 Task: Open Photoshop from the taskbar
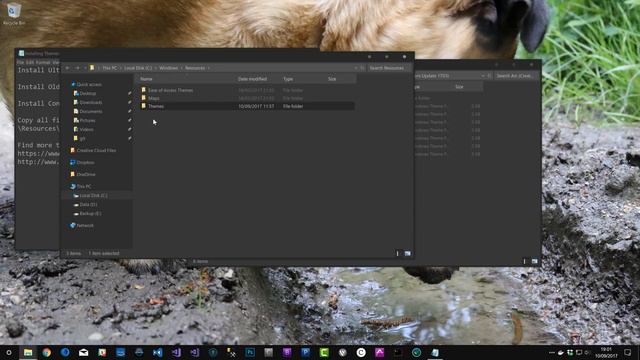[x=250, y=352]
